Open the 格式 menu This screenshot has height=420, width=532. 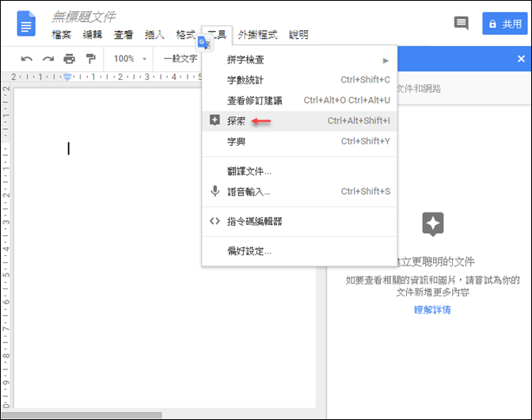[x=185, y=35]
